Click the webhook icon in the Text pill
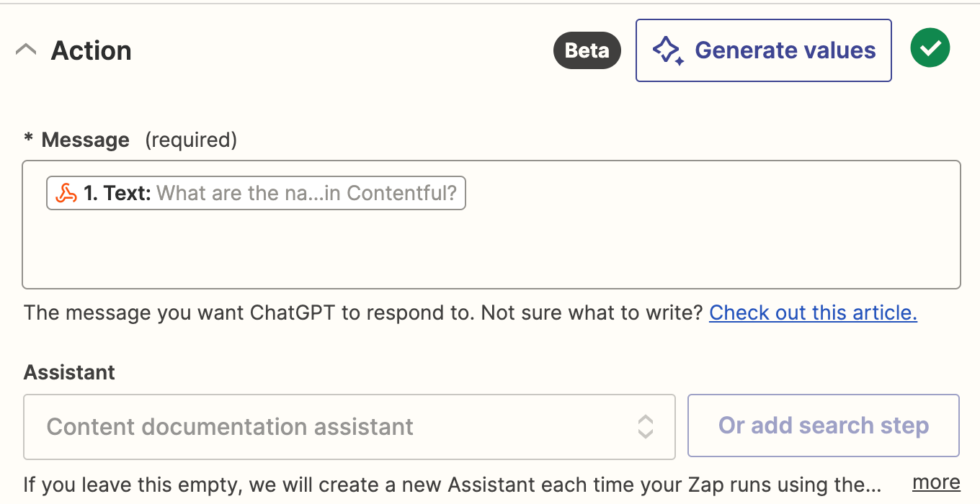980x504 pixels. point(66,193)
